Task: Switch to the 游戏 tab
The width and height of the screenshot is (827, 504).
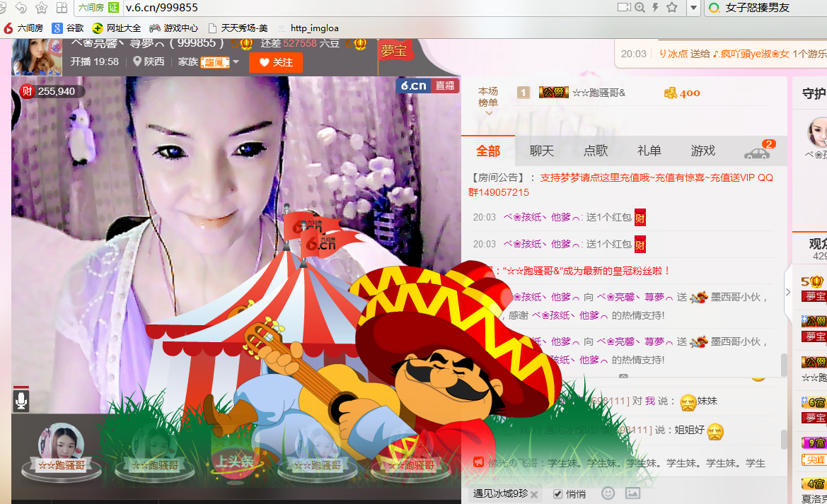Action: pos(703,151)
